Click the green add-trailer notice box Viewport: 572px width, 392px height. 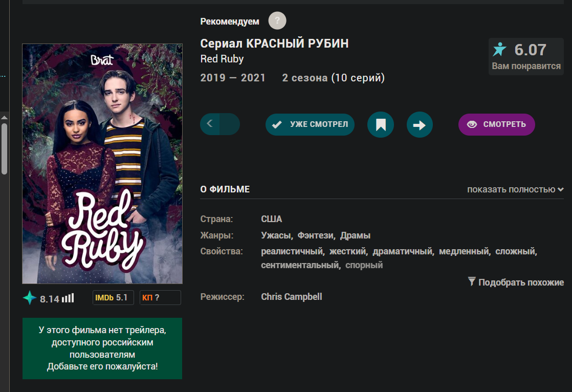[102, 348]
